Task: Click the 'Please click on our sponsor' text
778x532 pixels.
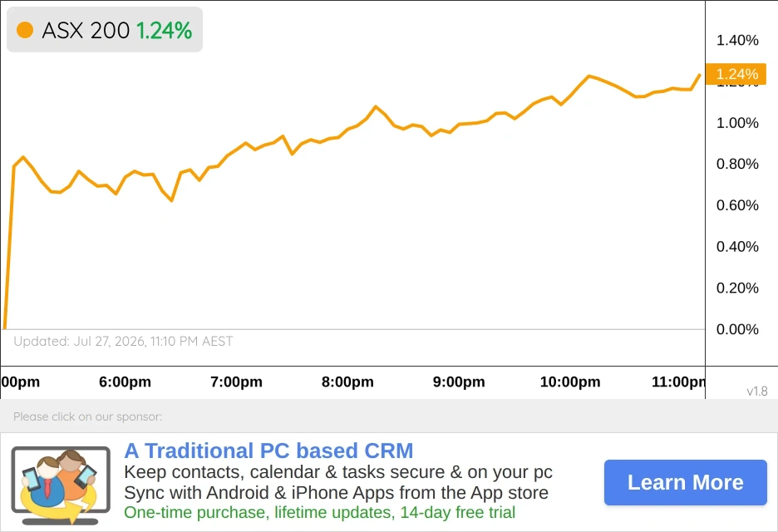Action: point(88,416)
